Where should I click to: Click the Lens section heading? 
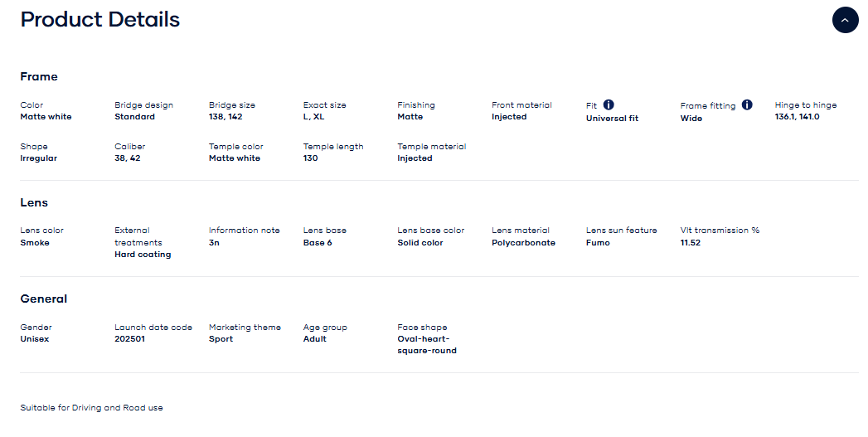click(34, 202)
